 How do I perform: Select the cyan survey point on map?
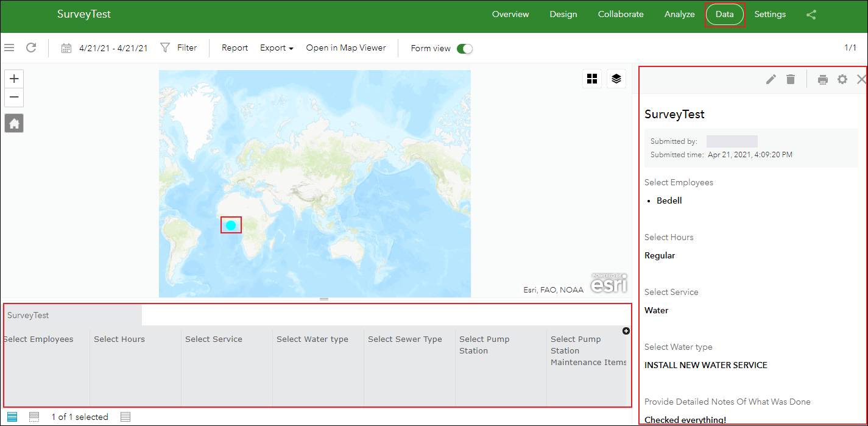(231, 225)
